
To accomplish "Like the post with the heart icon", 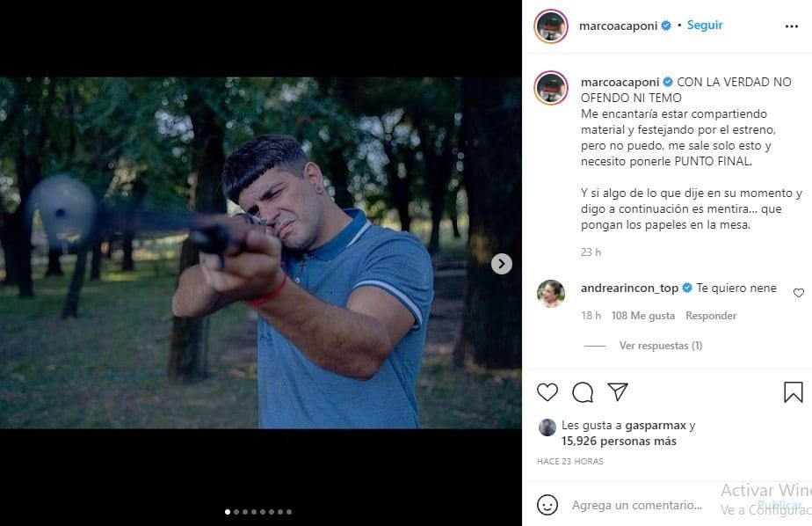I will click(x=547, y=392).
